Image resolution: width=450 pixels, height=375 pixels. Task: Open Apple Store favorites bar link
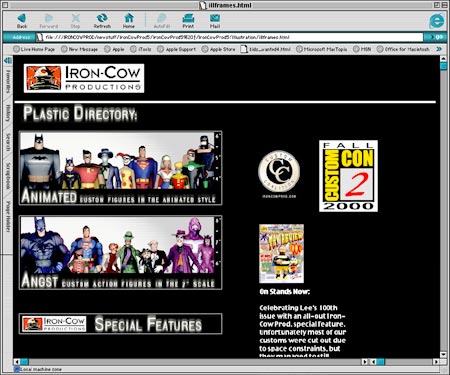pos(219,49)
